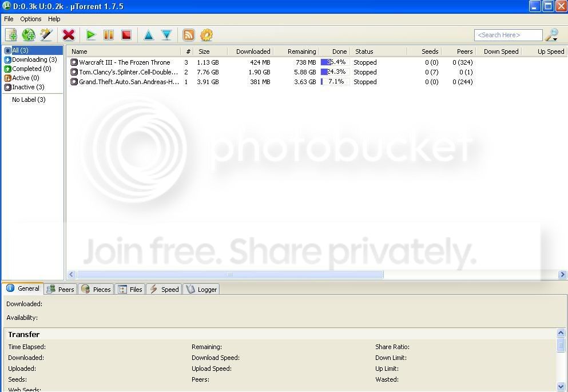Switch to the Pieces tab
The height and width of the screenshot is (392, 568).
pyautogui.click(x=96, y=289)
